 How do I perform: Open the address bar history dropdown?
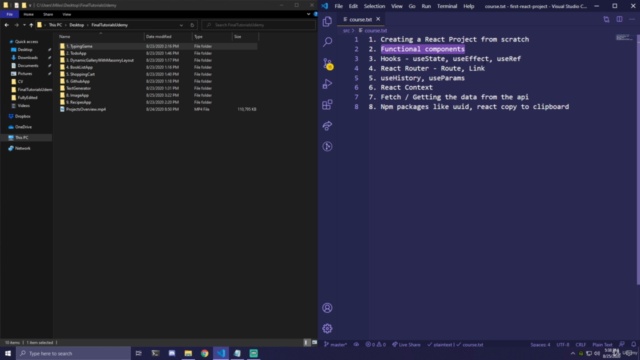pos(181,25)
